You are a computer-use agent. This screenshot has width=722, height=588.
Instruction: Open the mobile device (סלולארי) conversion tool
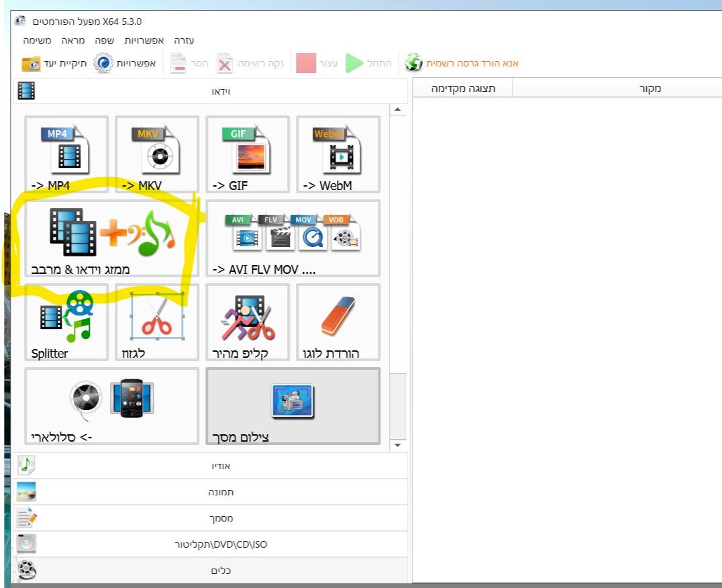pos(112,405)
